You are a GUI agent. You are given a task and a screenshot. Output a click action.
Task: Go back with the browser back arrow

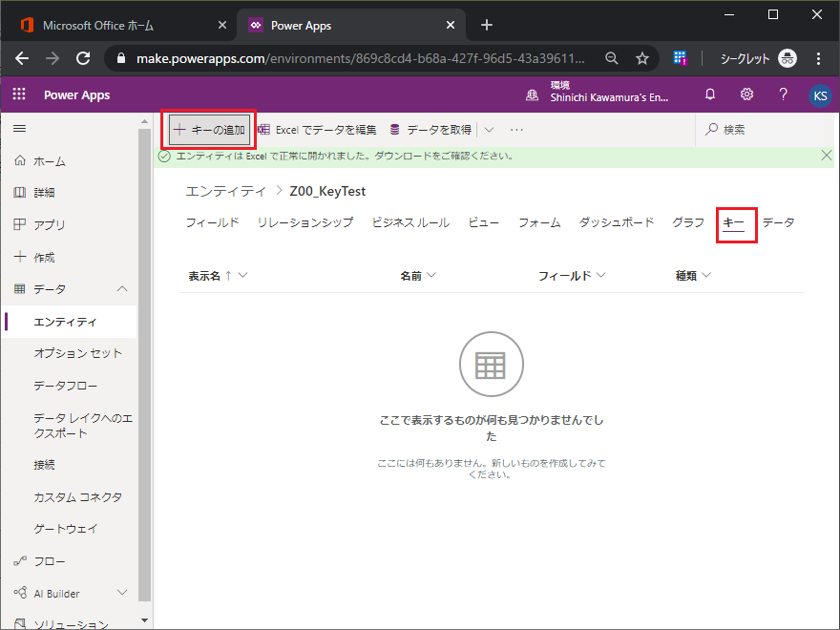coord(22,58)
